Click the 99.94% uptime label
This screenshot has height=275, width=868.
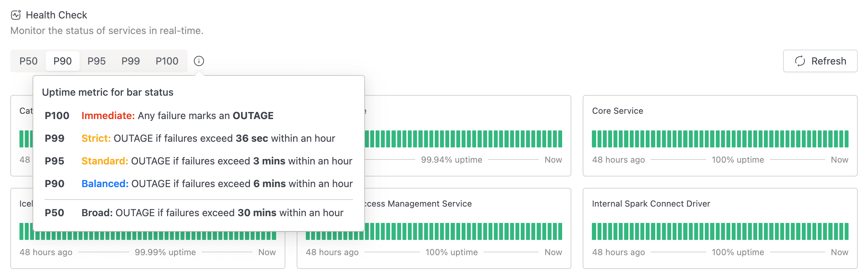(451, 160)
